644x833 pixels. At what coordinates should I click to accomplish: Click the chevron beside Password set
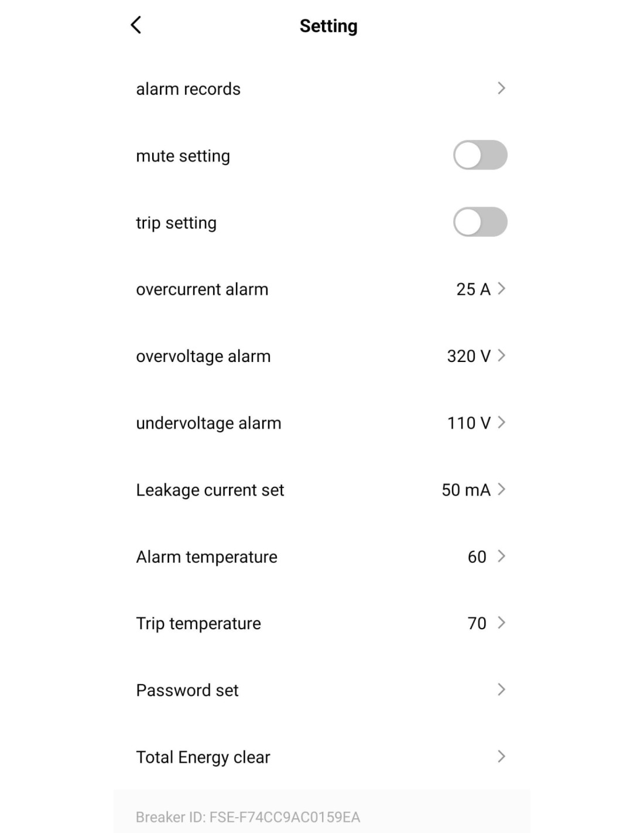[501, 689]
